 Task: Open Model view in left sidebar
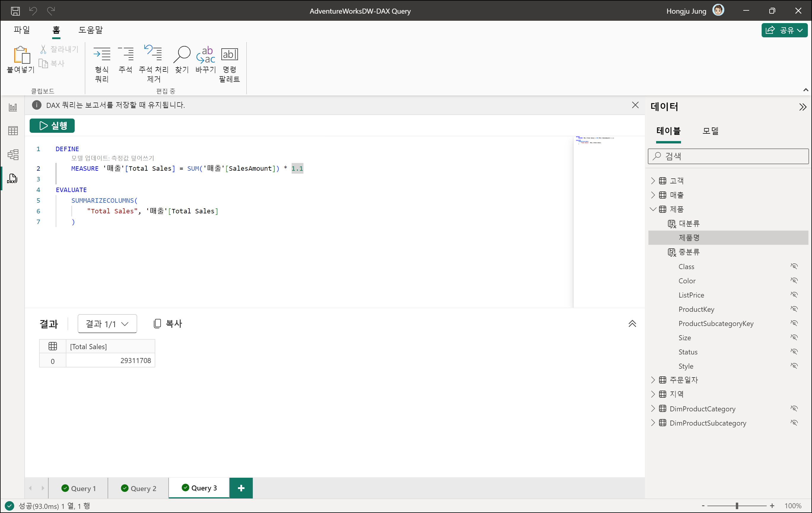pyautogui.click(x=13, y=155)
